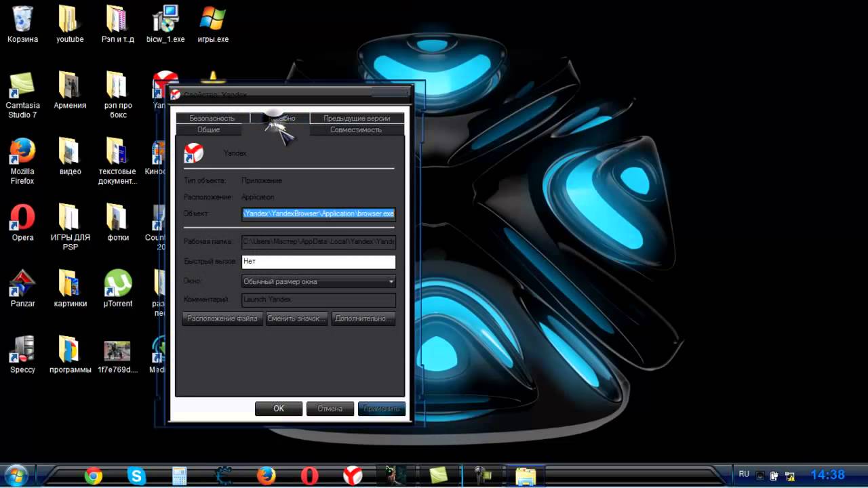868x488 pixels.
Task: Select the текстовые документ... folder
Action: coord(117,161)
